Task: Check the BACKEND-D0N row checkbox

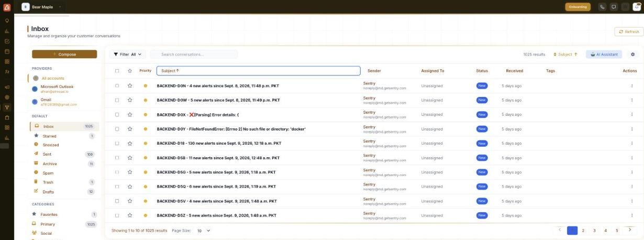Action: pyautogui.click(x=117, y=85)
